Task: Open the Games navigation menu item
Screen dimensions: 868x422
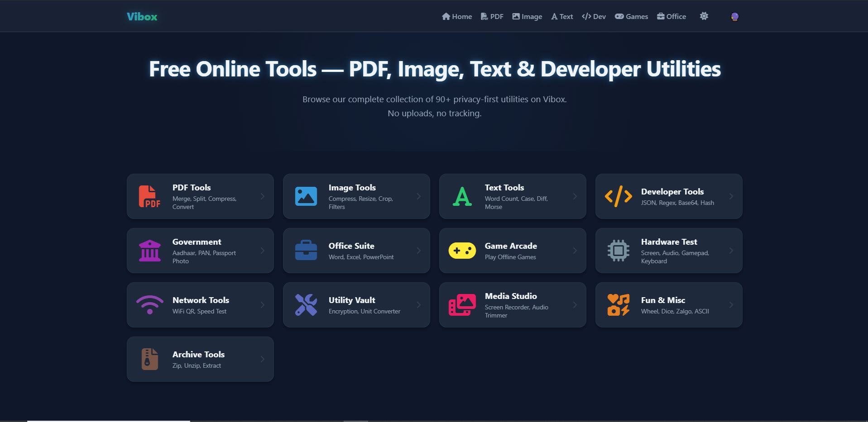Action: 631,16
